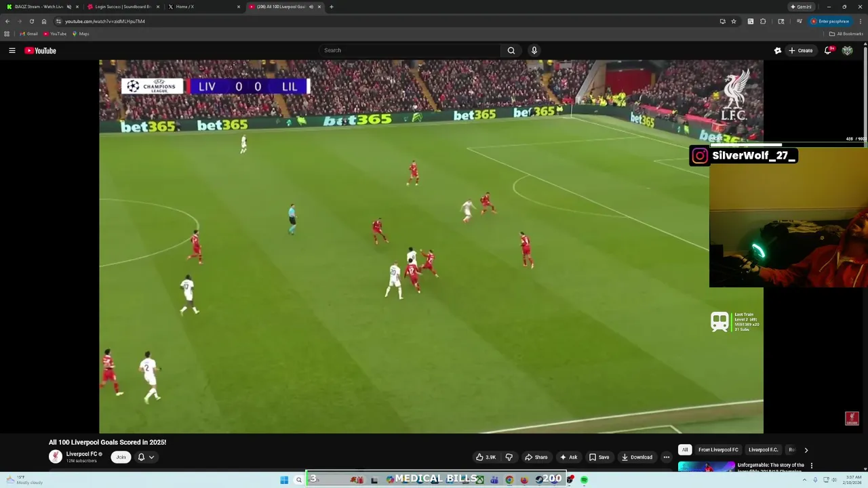Close the Home / X tab
This screenshot has width=868, height=488.
(239, 7)
